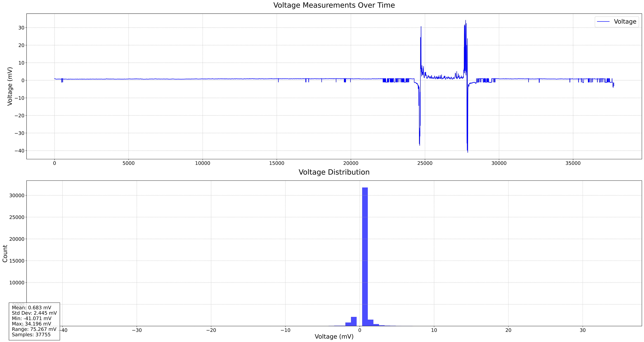
Task: Click the histogram x-axis tick '−10'
Action: click(x=285, y=330)
